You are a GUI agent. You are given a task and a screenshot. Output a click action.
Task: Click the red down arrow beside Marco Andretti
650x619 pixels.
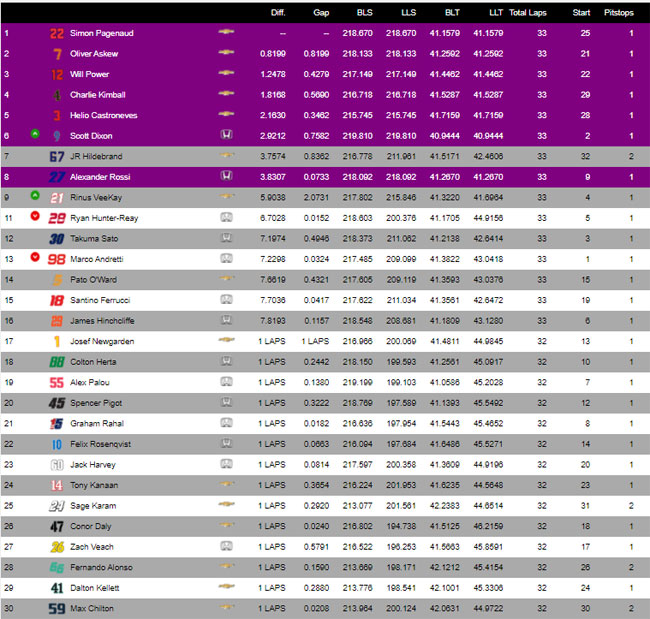click(35, 257)
